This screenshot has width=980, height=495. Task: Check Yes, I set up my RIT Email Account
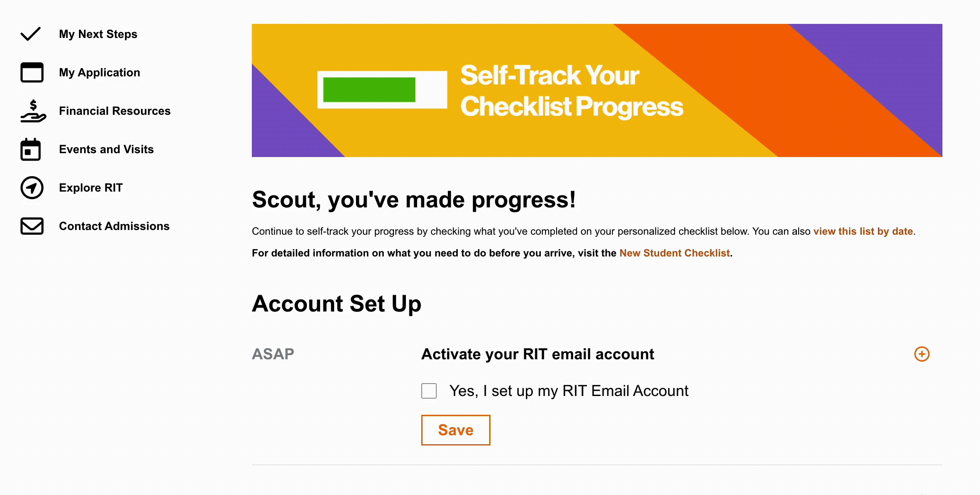tap(429, 390)
